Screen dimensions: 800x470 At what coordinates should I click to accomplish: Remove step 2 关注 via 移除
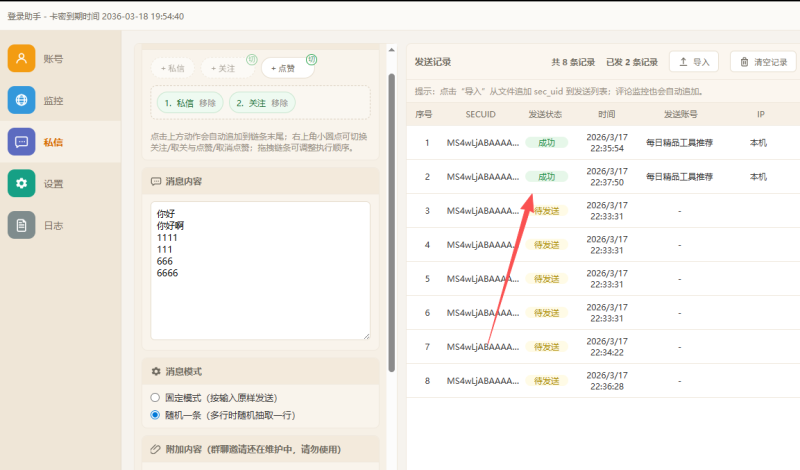(x=280, y=103)
